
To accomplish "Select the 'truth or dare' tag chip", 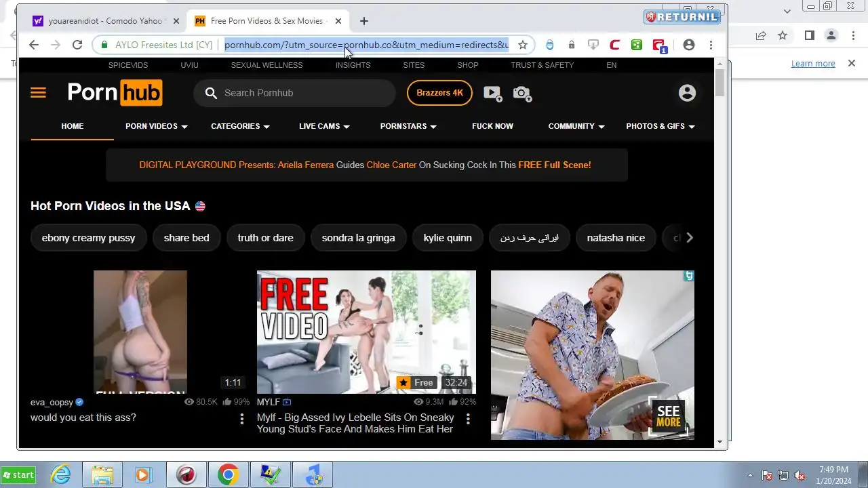I will tap(265, 238).
